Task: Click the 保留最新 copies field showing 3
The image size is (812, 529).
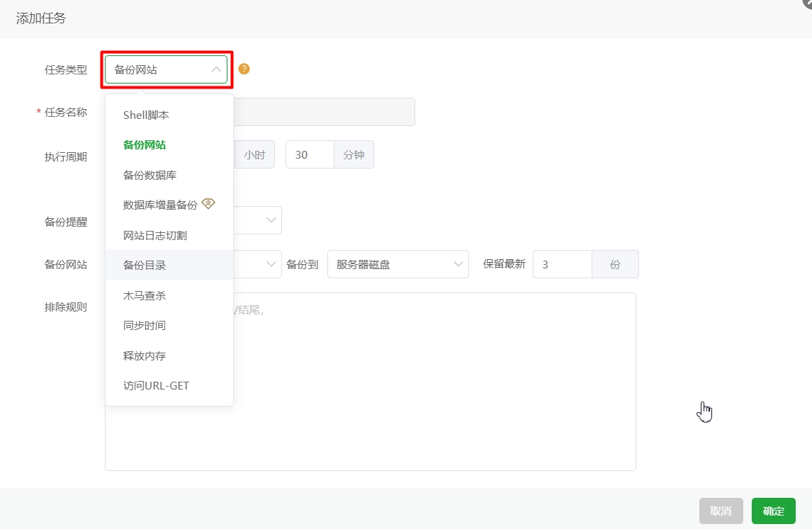Action: click(562, 263)
